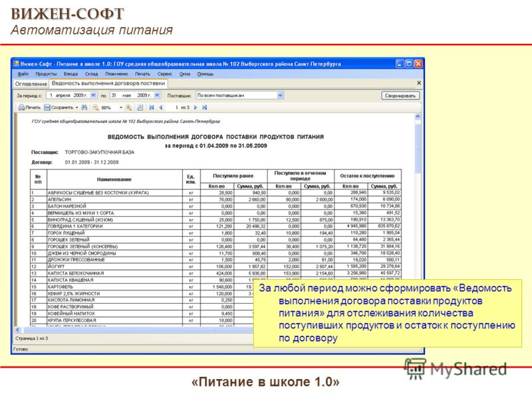Close the Вижен-Софт window

coord(418,64)
